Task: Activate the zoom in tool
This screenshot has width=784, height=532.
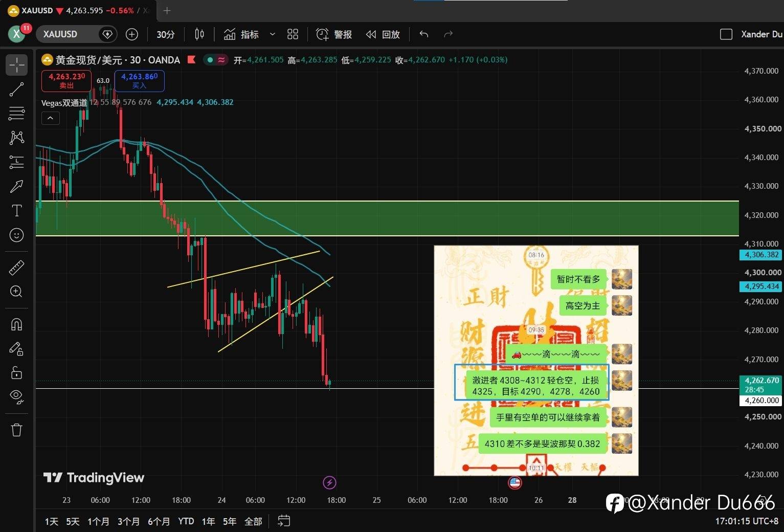Action: [x=16, y=292]
